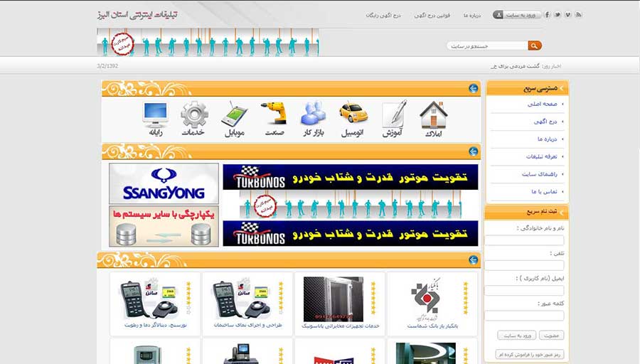Viewport: 640px width, 364px height.
Task: Open the site logo تبلیغات اینترنتی استان البرز
Action: point(137,15)
